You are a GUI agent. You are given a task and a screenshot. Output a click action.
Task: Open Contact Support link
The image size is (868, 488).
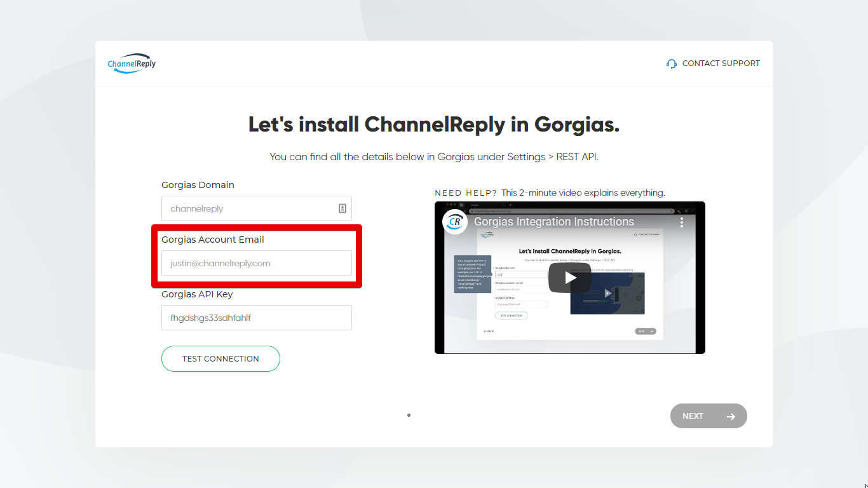[x=713, y=64]
